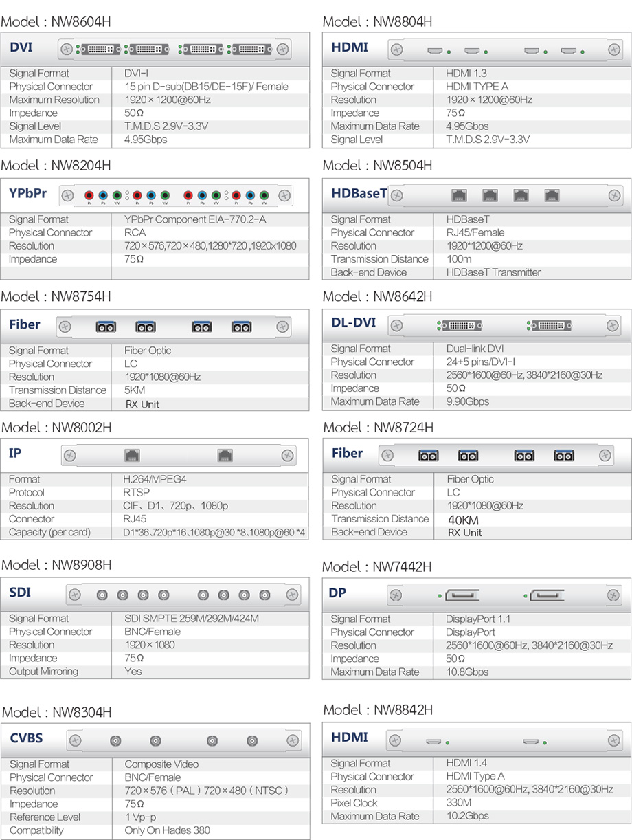The width and height of the screenshot is (632, 840).
Task: Click '15 pin D-sub(DB15/DE-15F)/ Female' connector text
Action: point(207,87)
